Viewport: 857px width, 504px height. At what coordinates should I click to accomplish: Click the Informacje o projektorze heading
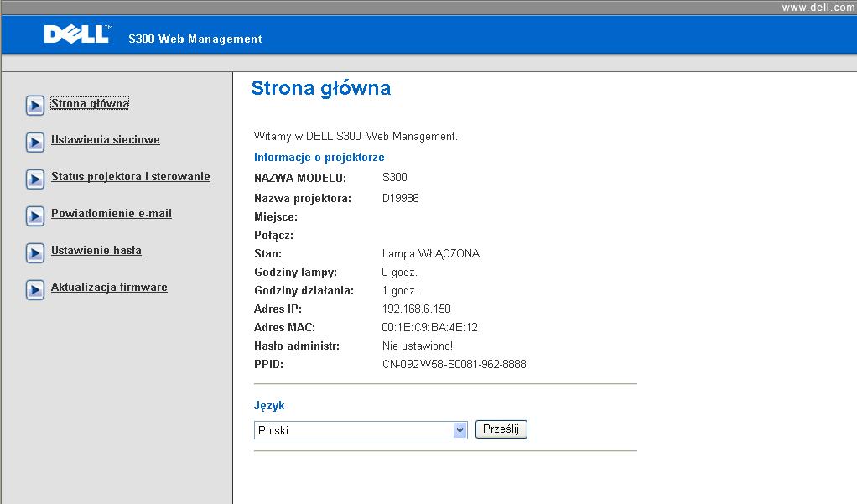(319, 157)
